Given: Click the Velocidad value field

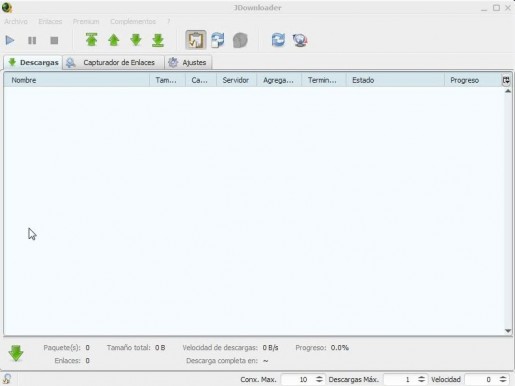Looking at the screenshot, I should 481,379.
